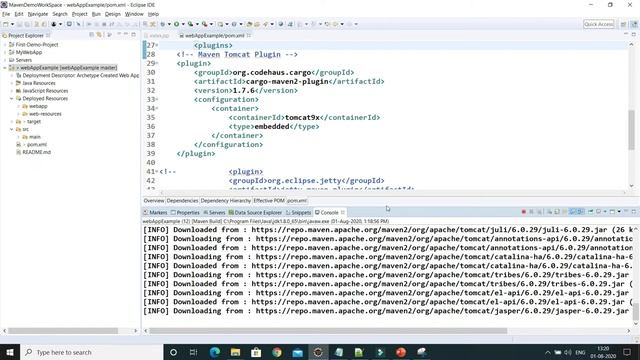This screenshot has height=360, width=640.
Task: Click the green Run toolbar button
Action: click(x=177, y=24)
